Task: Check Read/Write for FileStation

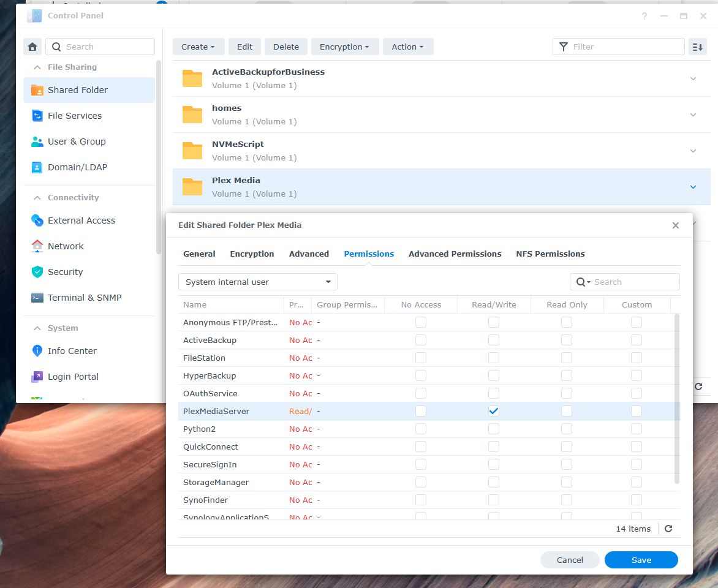Action: (494, 358)
